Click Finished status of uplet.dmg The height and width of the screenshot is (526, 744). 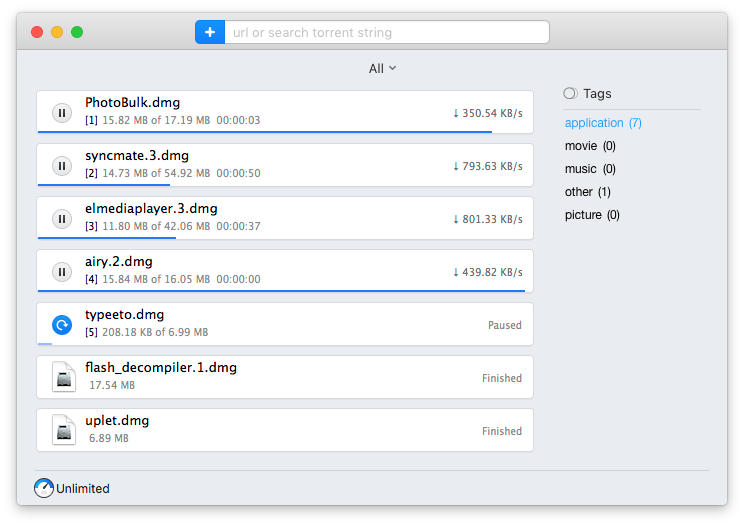tap(502, 431)
